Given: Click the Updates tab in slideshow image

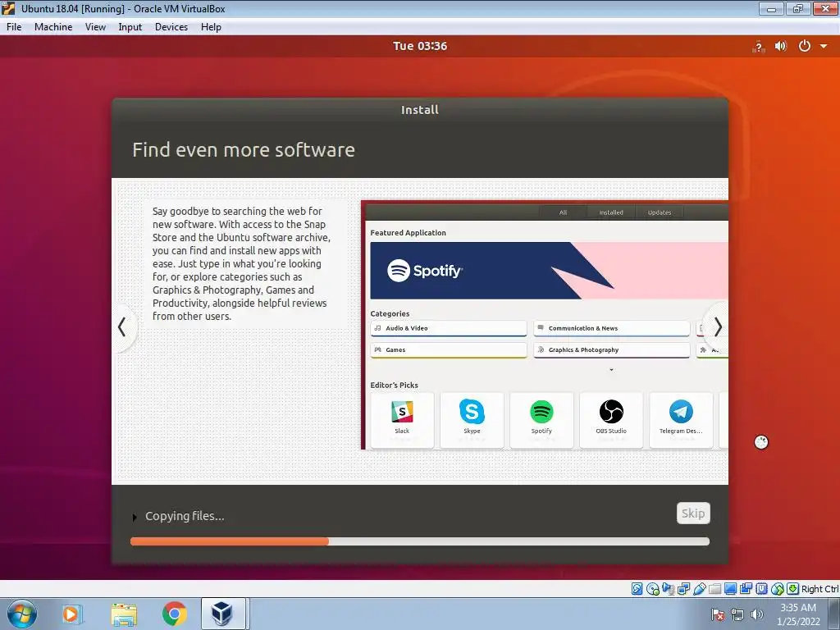Looking at the screenshot, I should [660, 212].
